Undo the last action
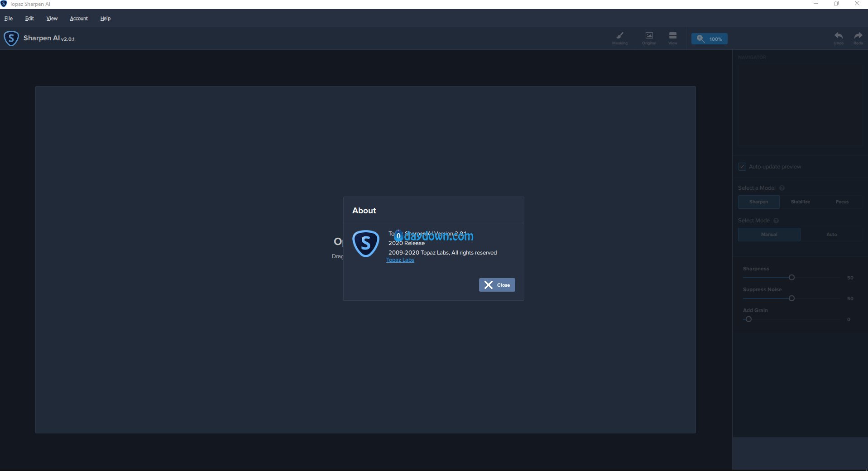The image size is (868, 471). (x=839, y=38)
